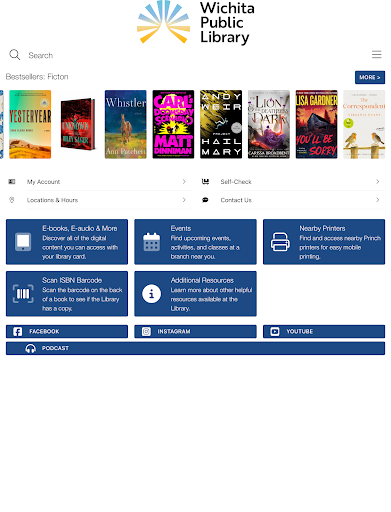
Task: Open the hamburger menu icon
Action: pos(376,55)
